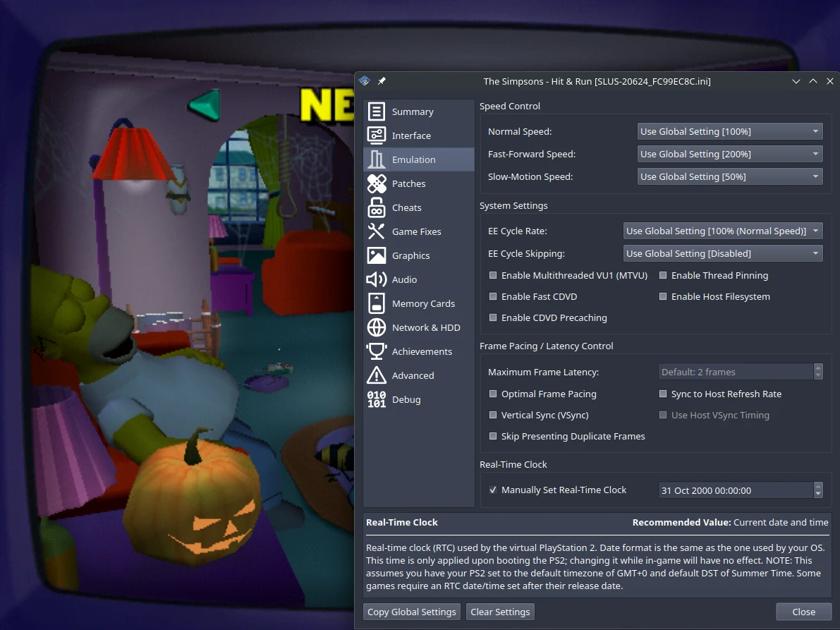Expand the Normal Speed dropdown

(729, 132)
